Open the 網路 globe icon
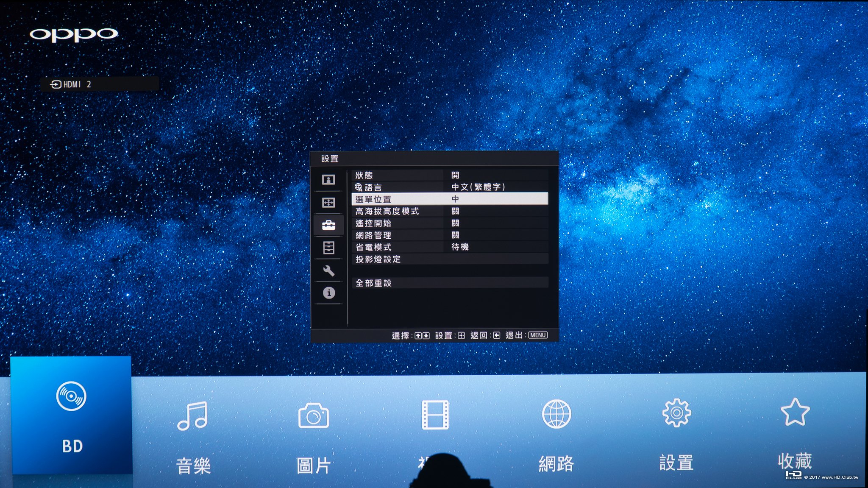This screenshot has width=868, height=488. pos(556,414)
